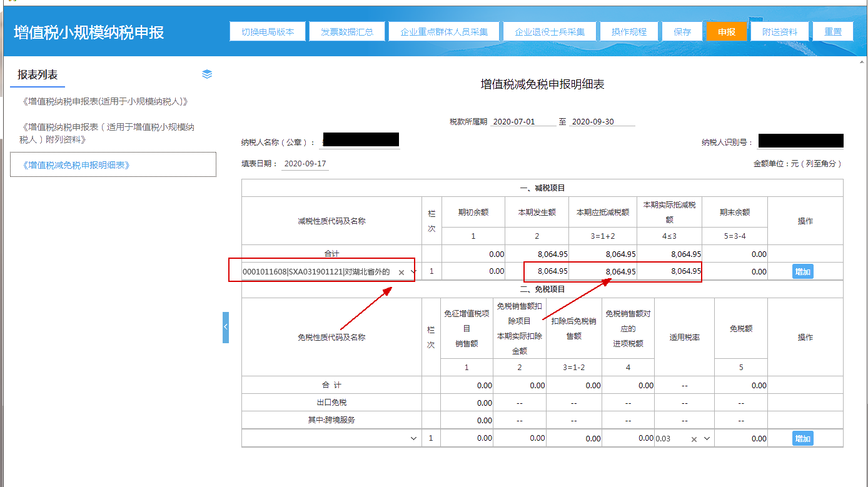Select the 报表列表 tab heading
868x487 pixels.
click(38, 75)
